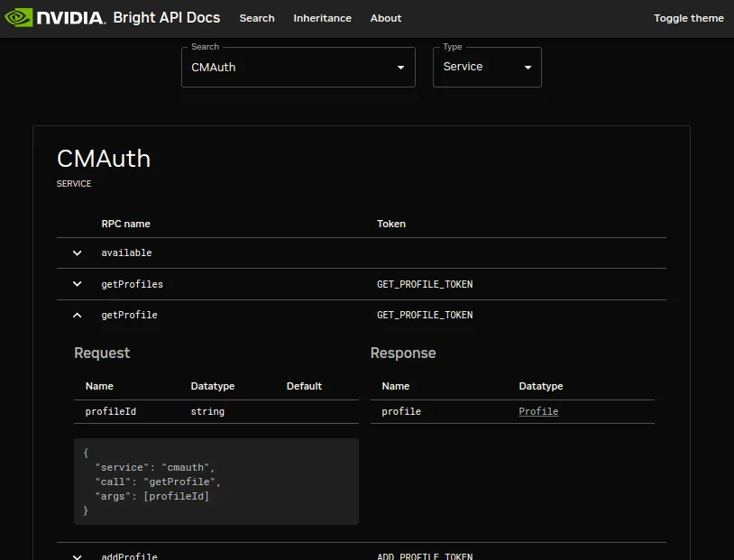Click the CMAuth search input field
The width and height of the screenshot is (734, 560).
point(298,67)
